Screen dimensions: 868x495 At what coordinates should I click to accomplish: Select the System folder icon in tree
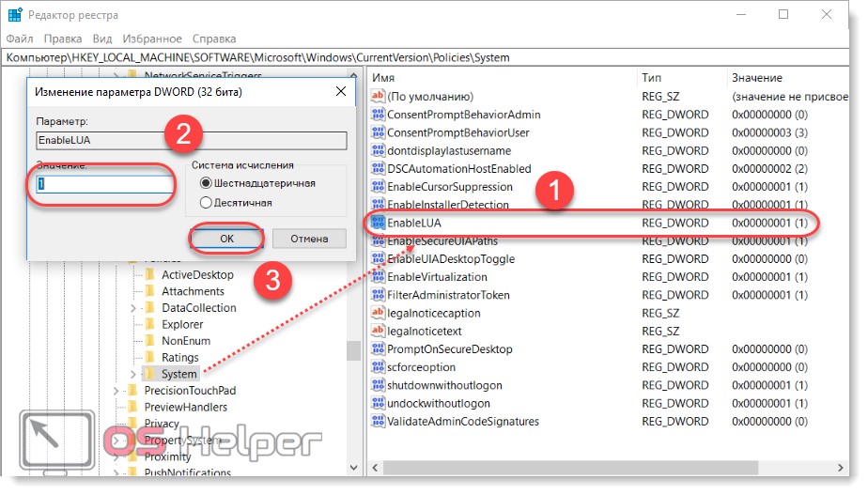149,374
